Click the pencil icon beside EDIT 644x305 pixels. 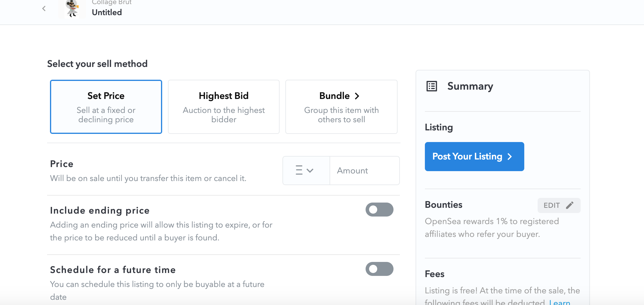570,205
